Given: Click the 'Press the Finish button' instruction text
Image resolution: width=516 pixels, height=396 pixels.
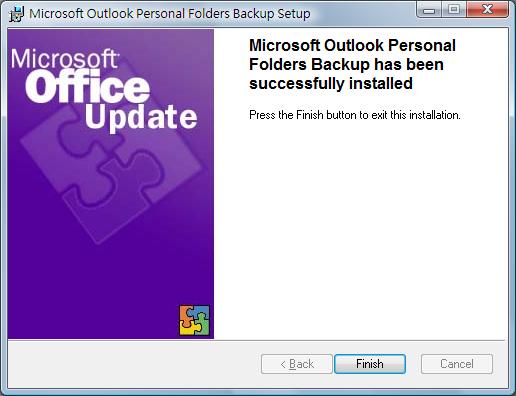Looking at the screenshot, I should pos(355,115).
